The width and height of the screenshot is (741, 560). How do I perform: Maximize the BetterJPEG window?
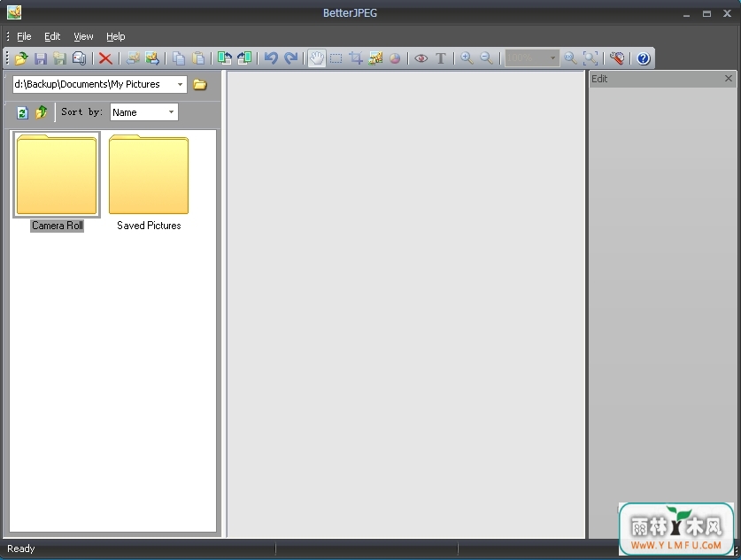(x=706, y=13)
